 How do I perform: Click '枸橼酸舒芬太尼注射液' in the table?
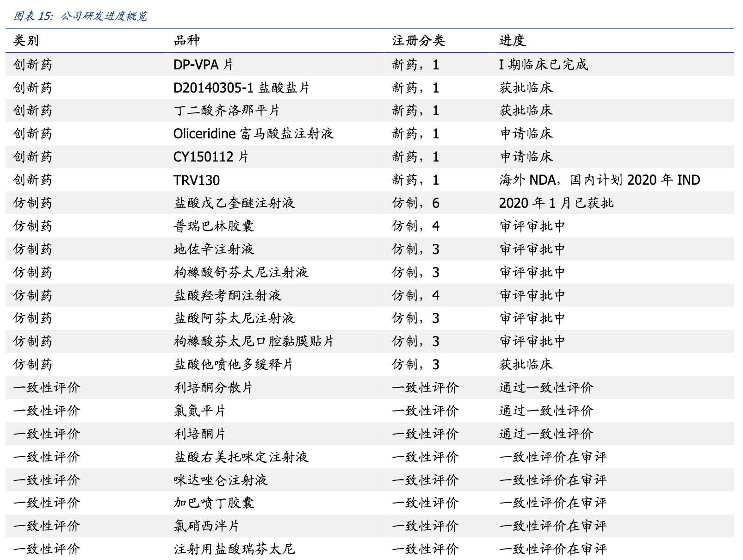pos(241,272)
